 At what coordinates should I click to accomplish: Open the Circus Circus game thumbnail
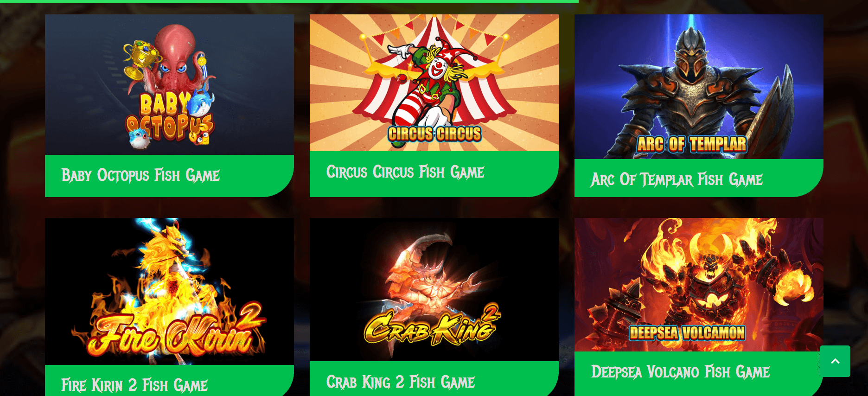(434, 83)
